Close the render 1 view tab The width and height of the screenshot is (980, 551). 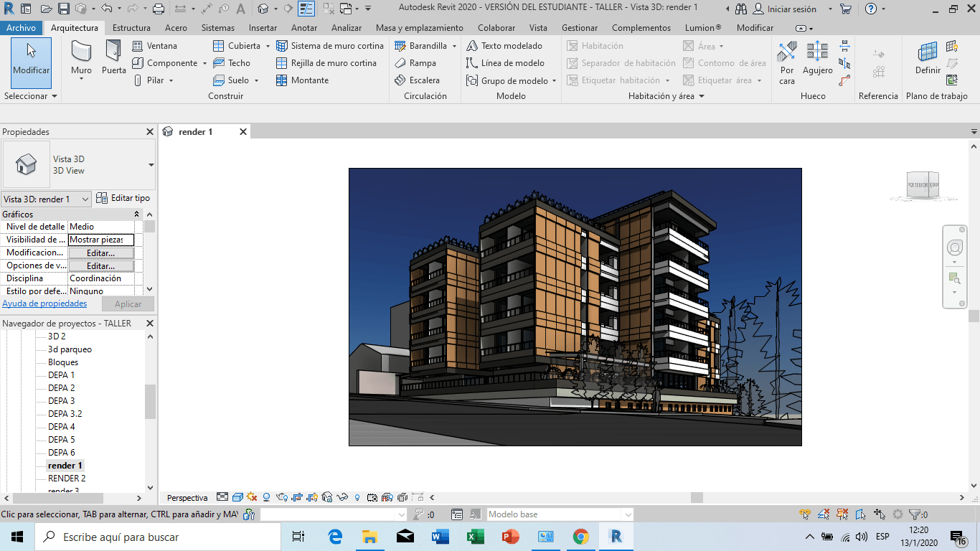click(x=243, y=132)
